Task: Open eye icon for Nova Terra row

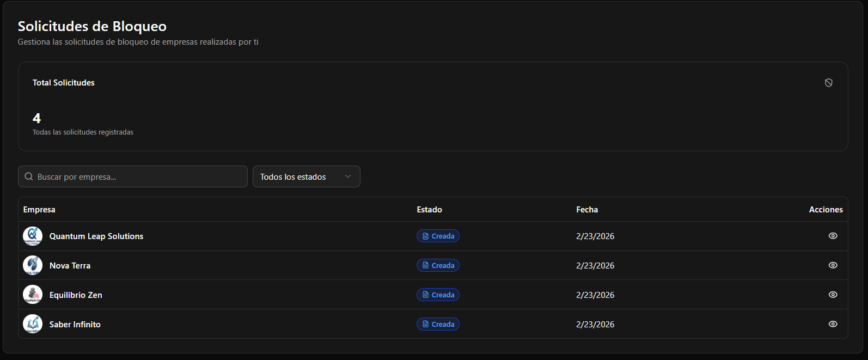Action: tap(833, 265)
